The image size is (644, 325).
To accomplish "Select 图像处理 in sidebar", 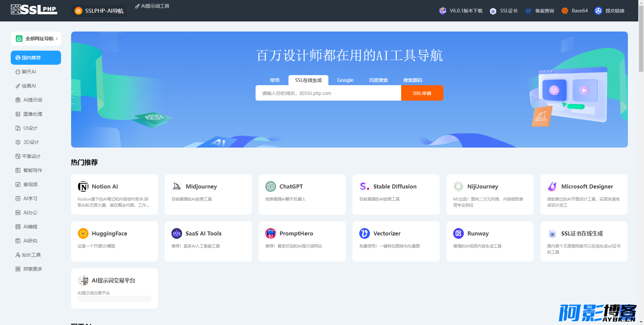I will tap(36, 114).
